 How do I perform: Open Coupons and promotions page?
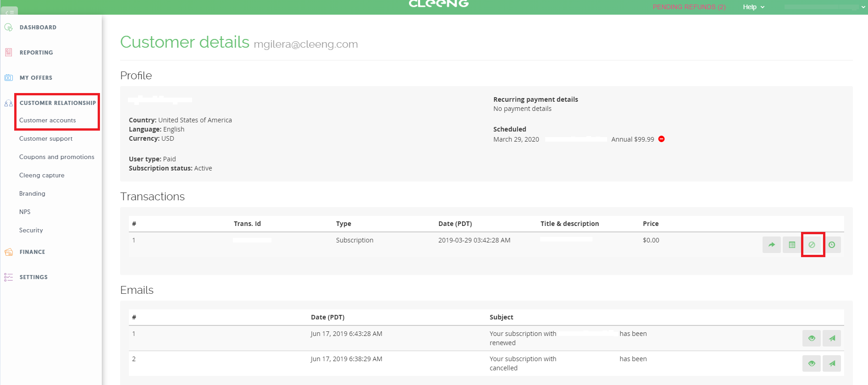tap(57, 157)
